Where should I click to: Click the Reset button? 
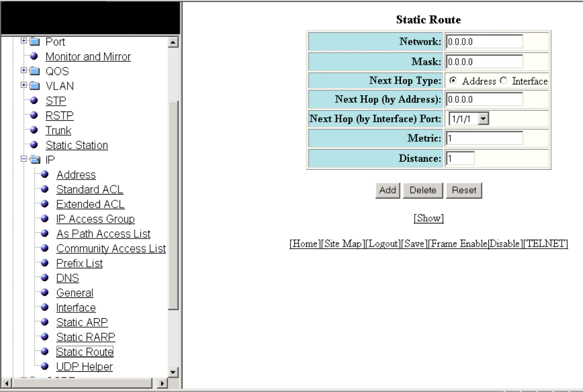(x=464, y=191)
